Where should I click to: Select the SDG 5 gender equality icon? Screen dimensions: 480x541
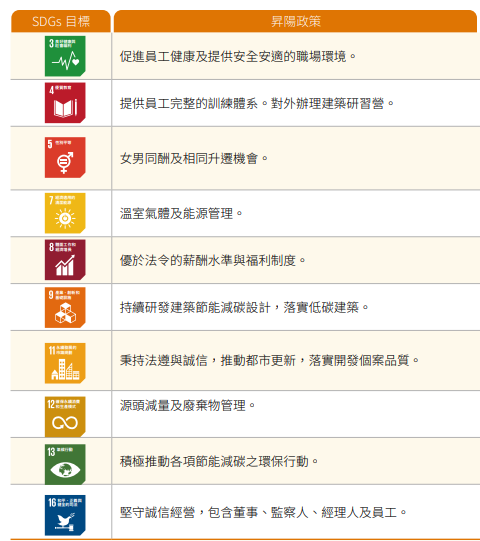point(65,157)
